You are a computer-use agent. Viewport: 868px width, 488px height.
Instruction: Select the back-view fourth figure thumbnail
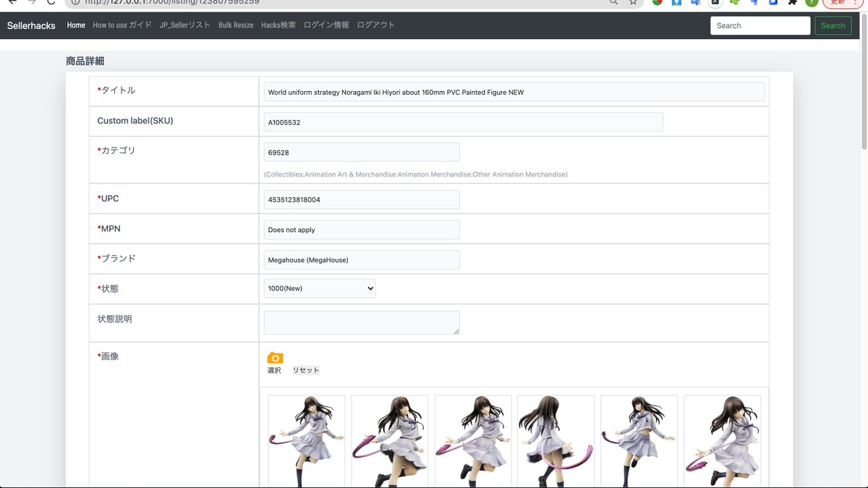point(556,441)
